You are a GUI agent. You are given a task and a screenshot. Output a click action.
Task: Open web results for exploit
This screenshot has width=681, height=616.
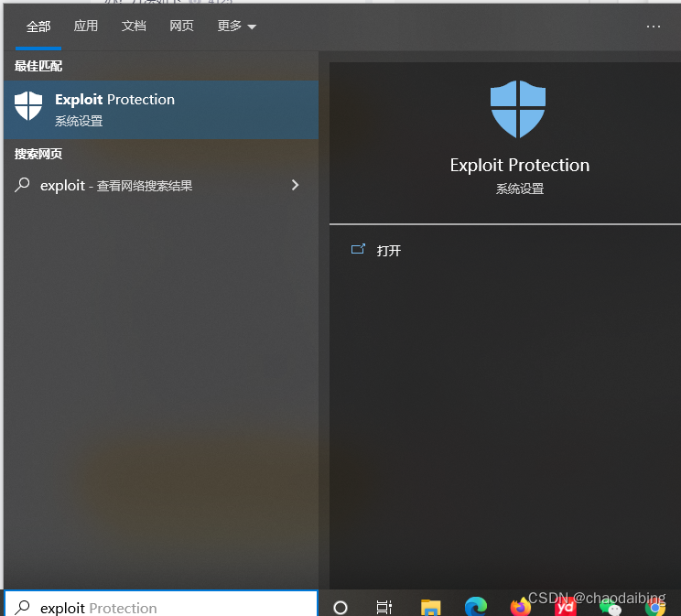click(x=161, y=186)
